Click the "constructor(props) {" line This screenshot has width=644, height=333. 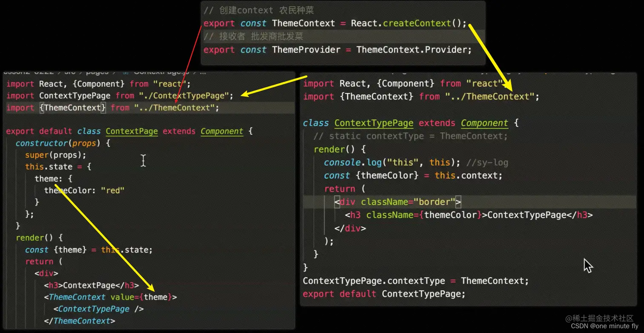point(63,143)
